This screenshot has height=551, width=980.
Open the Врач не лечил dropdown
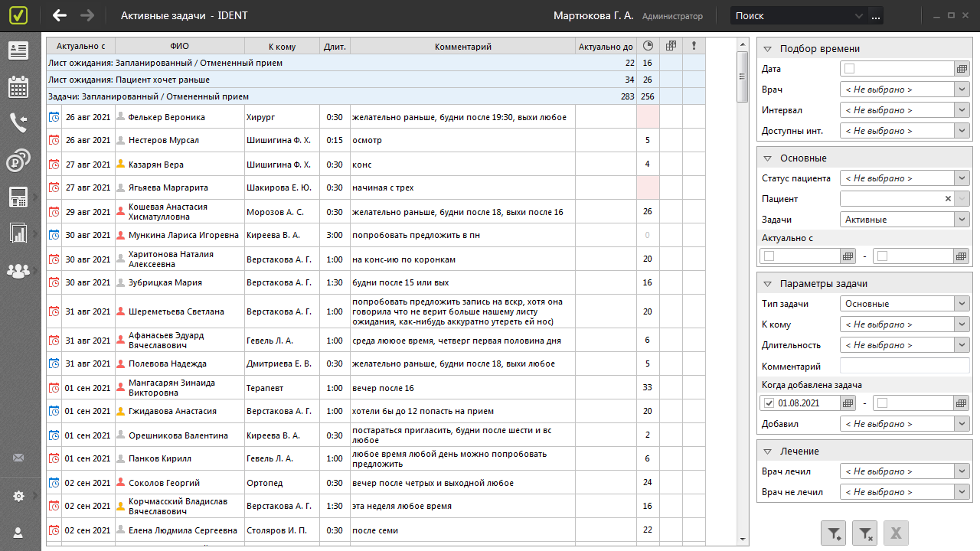(905, 492)
